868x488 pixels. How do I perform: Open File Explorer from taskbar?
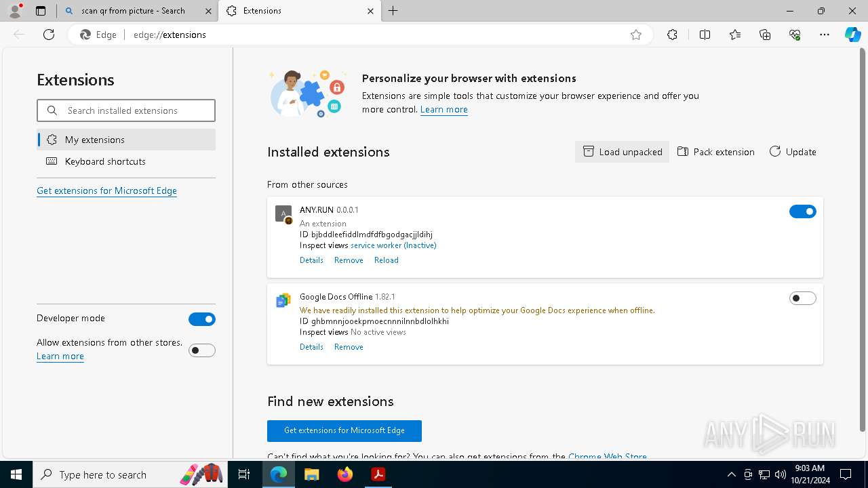pos(311,474)
